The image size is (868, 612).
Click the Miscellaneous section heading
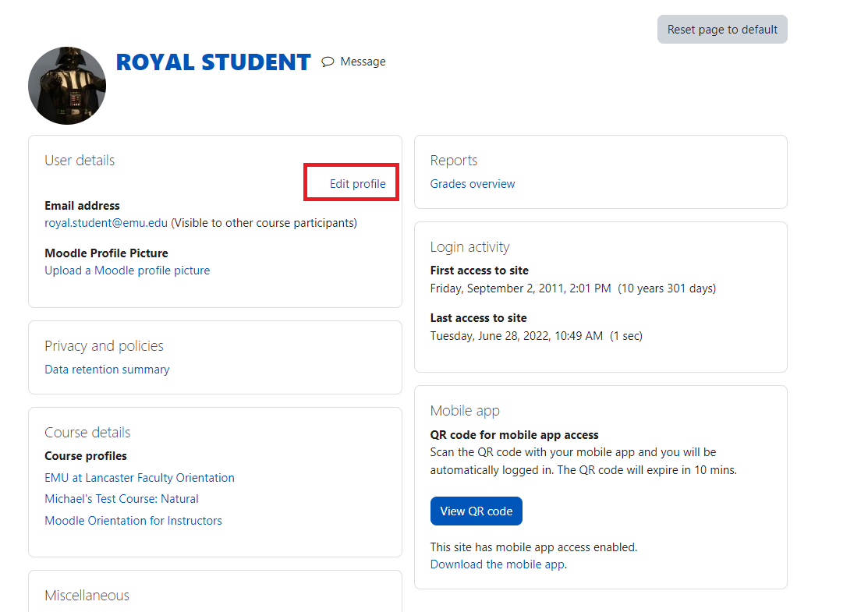tap(87, 596)
